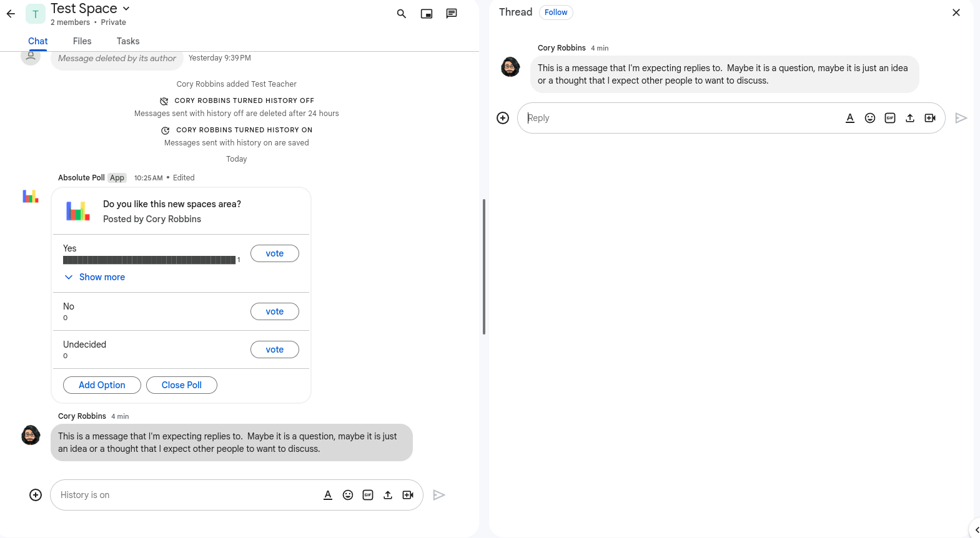
Task: Click the 'Message deleted by its author' bubble
Action: coord(117,59)
